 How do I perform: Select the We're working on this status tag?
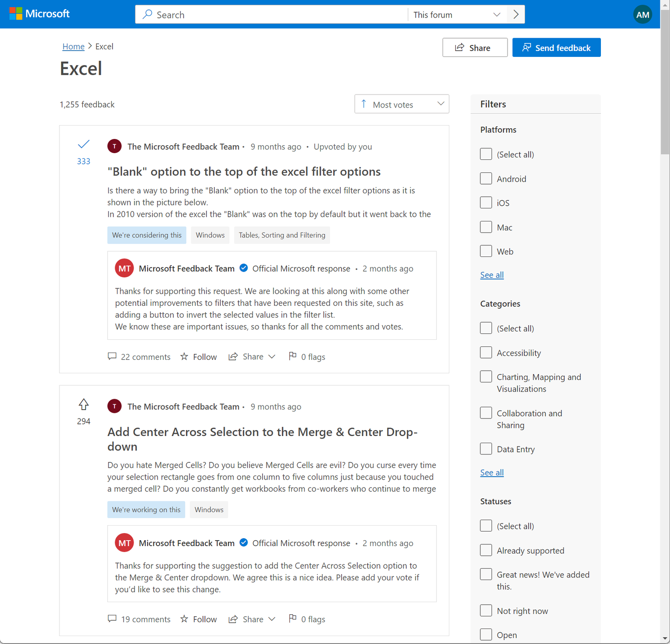coord(146,510)
